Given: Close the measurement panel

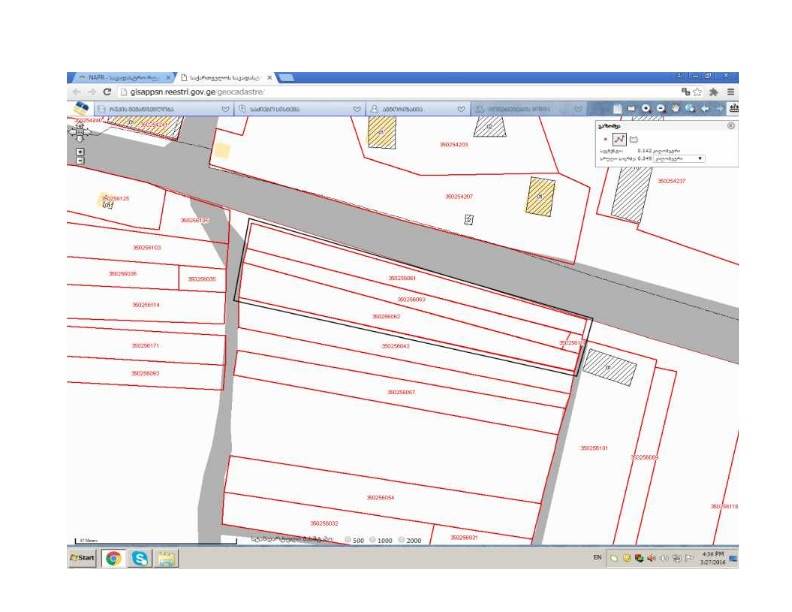Looking at the screenshot, I should 731,126.
